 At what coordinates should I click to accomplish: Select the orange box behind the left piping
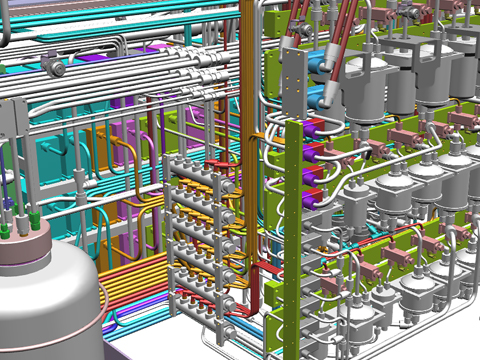[100, 148]
